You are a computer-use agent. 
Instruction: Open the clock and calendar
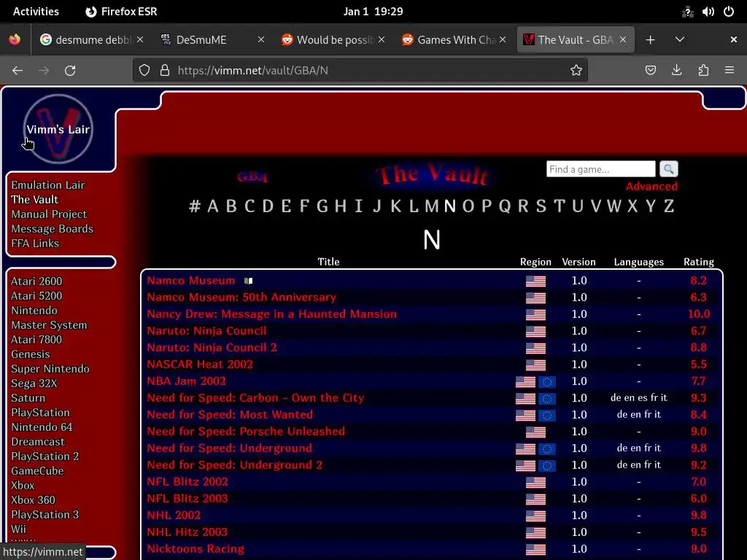coord(373,12)
